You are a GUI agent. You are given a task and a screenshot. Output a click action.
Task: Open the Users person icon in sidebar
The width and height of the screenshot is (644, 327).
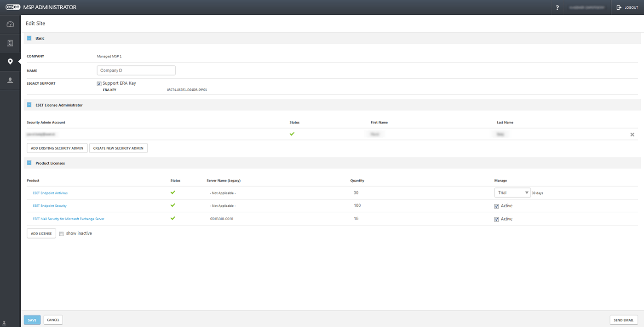click(10, 80)
